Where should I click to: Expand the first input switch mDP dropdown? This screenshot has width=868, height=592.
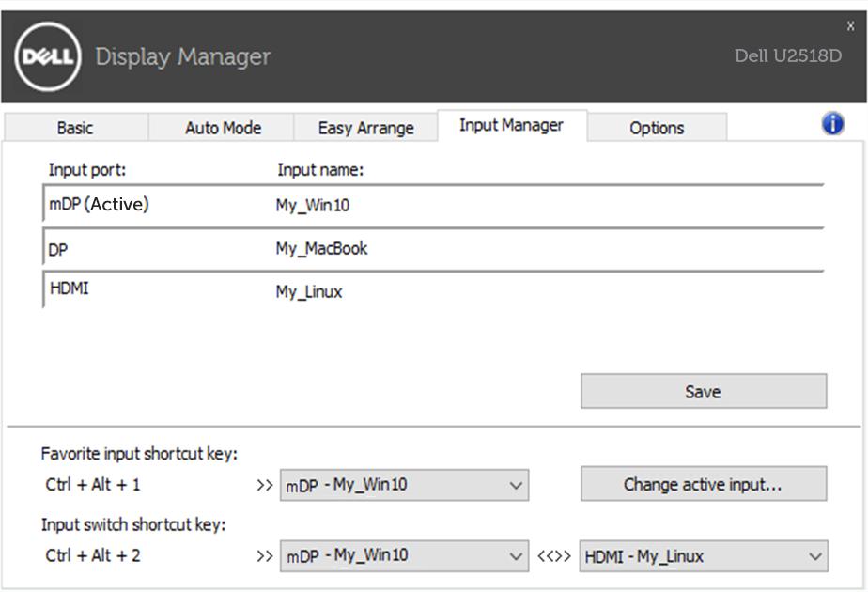404,555
